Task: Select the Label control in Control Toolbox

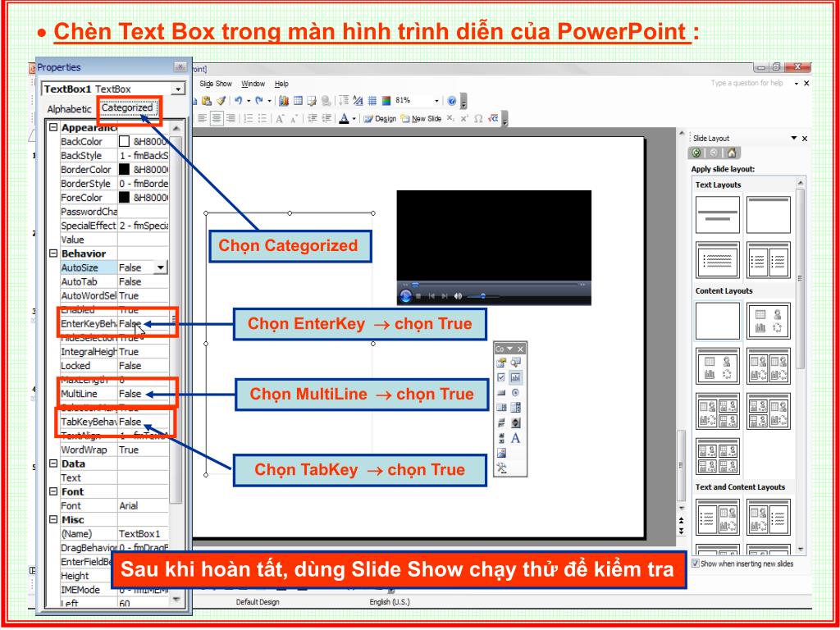Action: (x=515, y=439)
